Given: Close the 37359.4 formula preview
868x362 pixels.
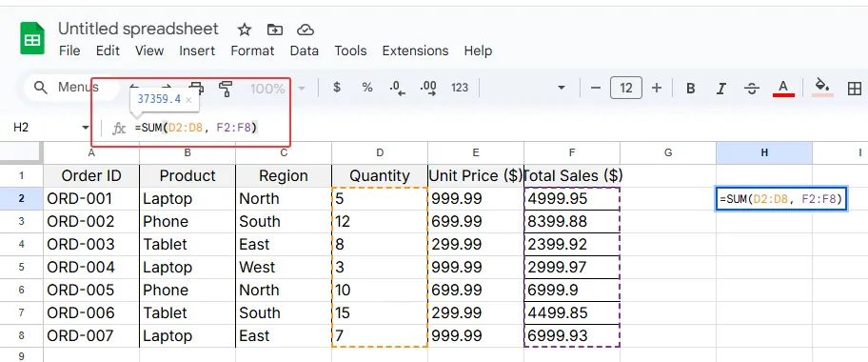Looking at the screenshot, I should tap(188, 100).
